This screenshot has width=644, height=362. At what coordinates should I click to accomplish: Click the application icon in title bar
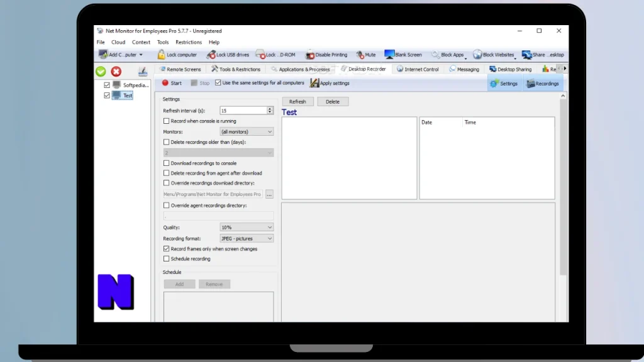(100, 31)
